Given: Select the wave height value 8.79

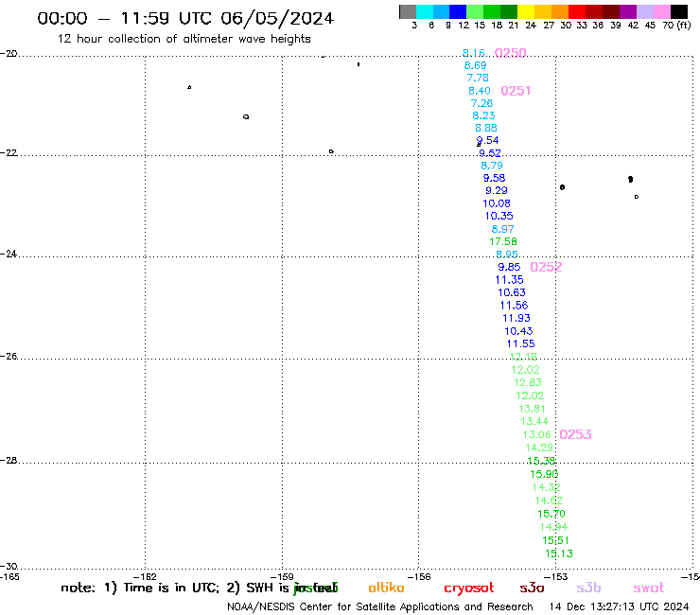Looking at the screenshot, I should (492, 166).
